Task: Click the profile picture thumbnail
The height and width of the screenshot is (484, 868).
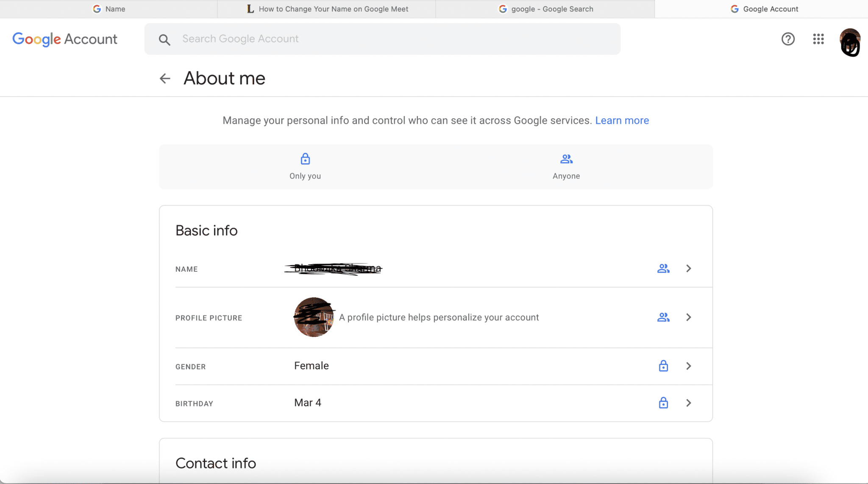Action: (x=313, y=317)
